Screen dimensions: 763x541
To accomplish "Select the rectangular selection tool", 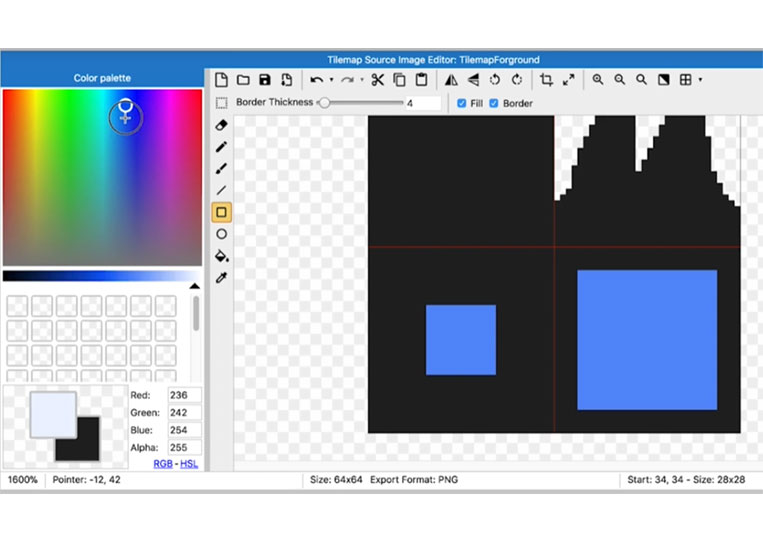I will (221, 103).
